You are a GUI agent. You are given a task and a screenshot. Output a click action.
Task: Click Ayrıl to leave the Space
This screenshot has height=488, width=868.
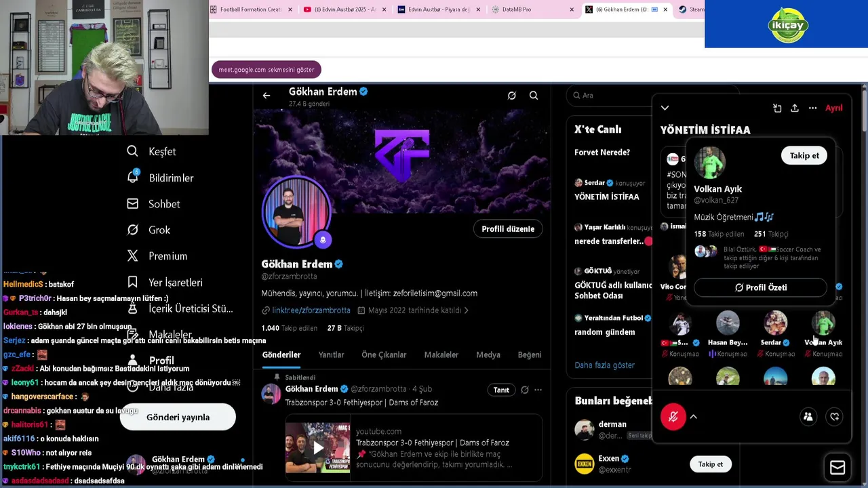click(x=833, y=108)
